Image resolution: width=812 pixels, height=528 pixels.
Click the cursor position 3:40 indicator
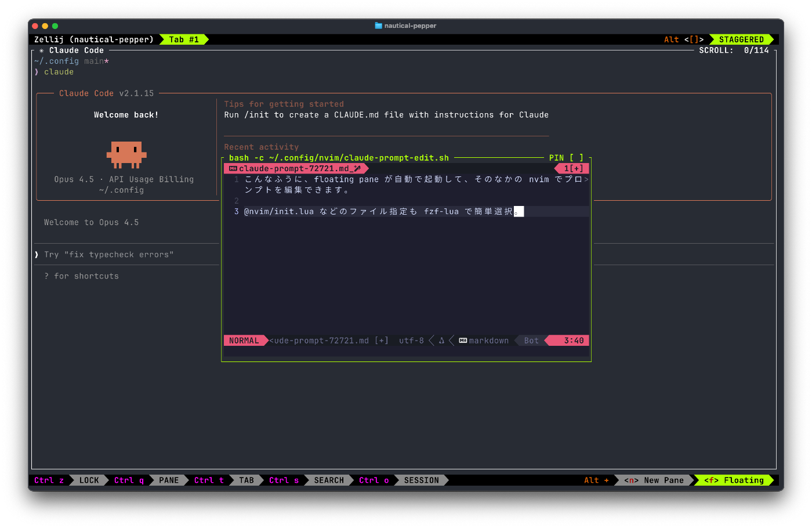tap(574, 341)
